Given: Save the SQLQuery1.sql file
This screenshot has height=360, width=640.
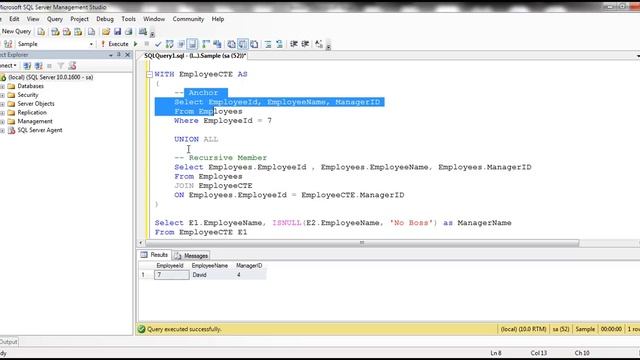Looking at the screenshot, I should (x=118, y=32).
